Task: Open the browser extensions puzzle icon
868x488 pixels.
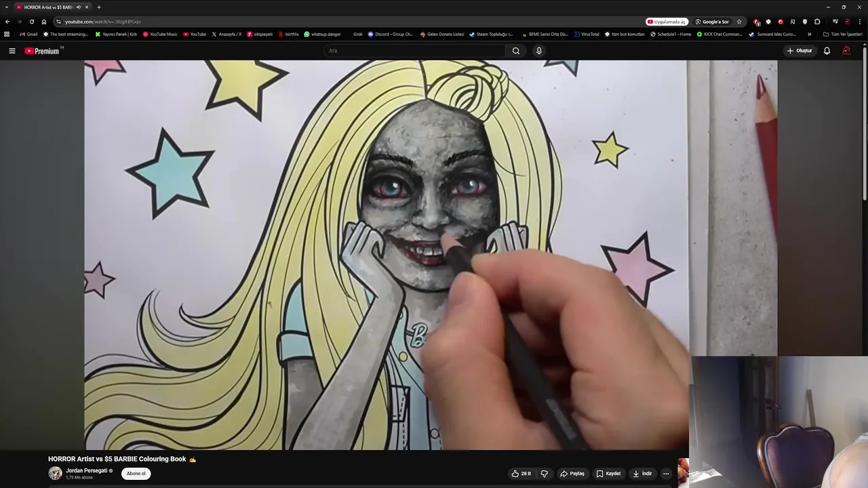Action: click(x=817, y=22)
